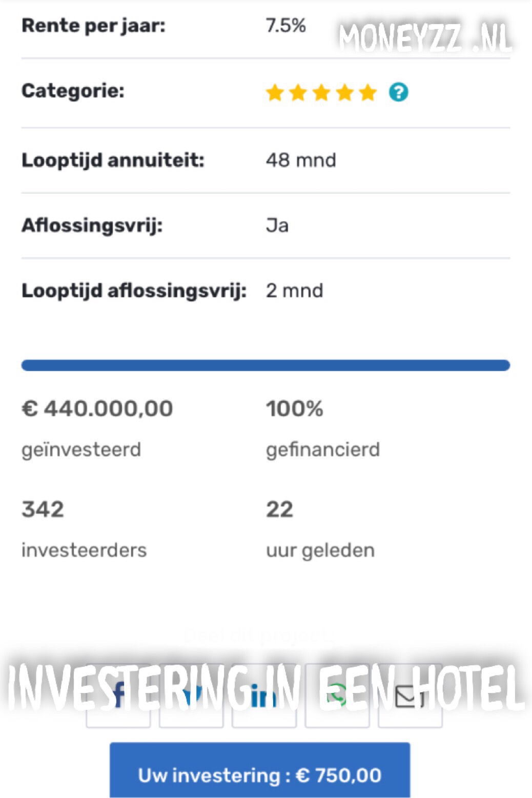
Task: Select the 2 mnd interest-only duration
Action: tap(295, 291)
